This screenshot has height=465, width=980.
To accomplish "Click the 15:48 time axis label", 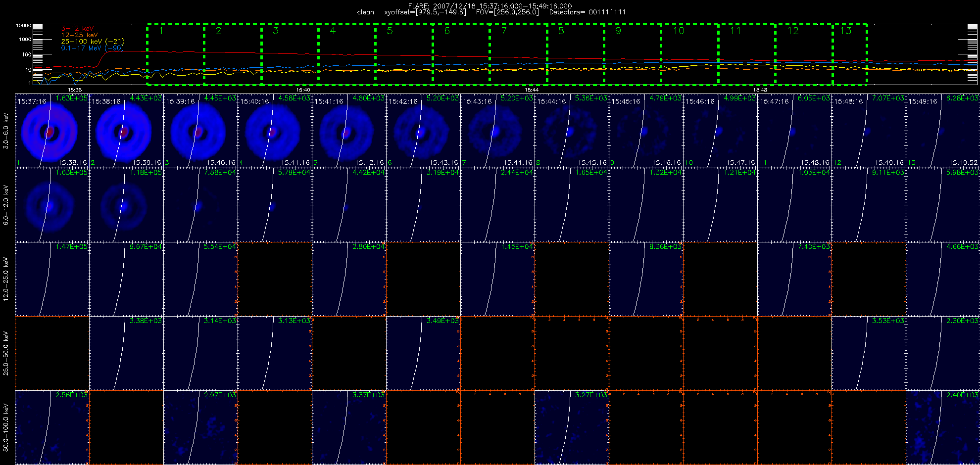I will 760,90.
